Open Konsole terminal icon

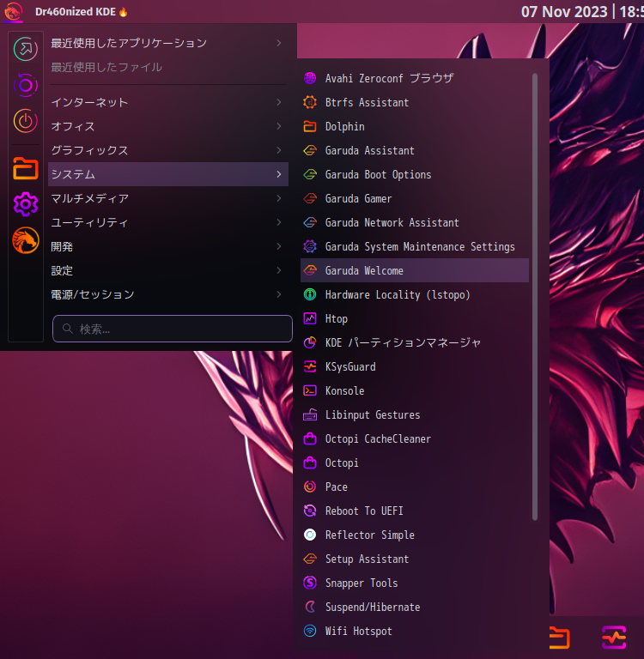tap(310, 390)
